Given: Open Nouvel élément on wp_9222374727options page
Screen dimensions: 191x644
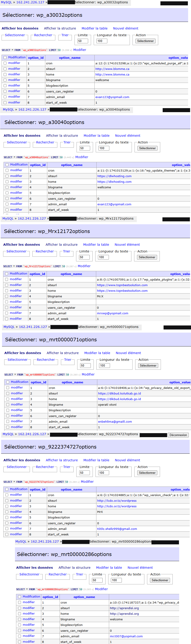Looking at the screenshot, I should 127,460.
